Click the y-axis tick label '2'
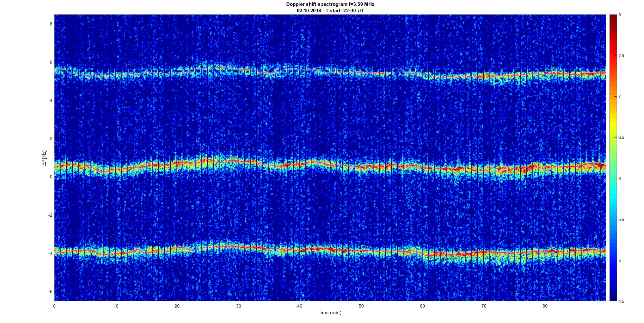Viewport: 644px width, 323px height. click(51, 138)
